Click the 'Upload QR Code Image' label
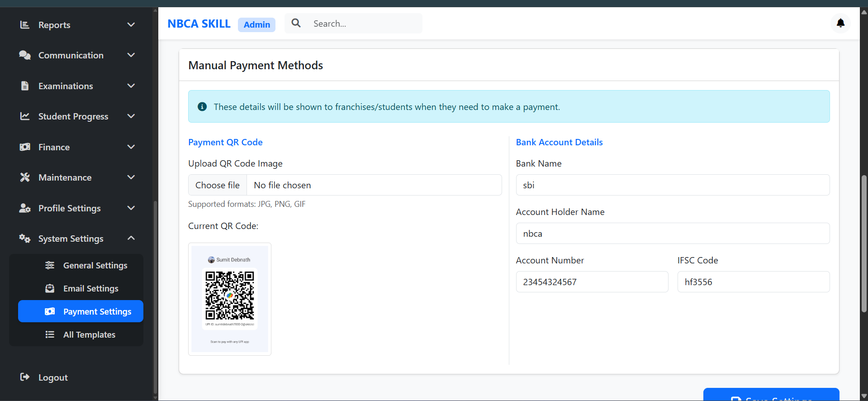 (235, 163)
